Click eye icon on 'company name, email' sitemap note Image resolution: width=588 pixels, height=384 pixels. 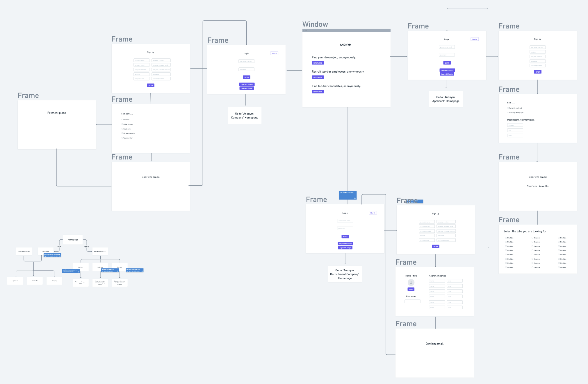142,271
